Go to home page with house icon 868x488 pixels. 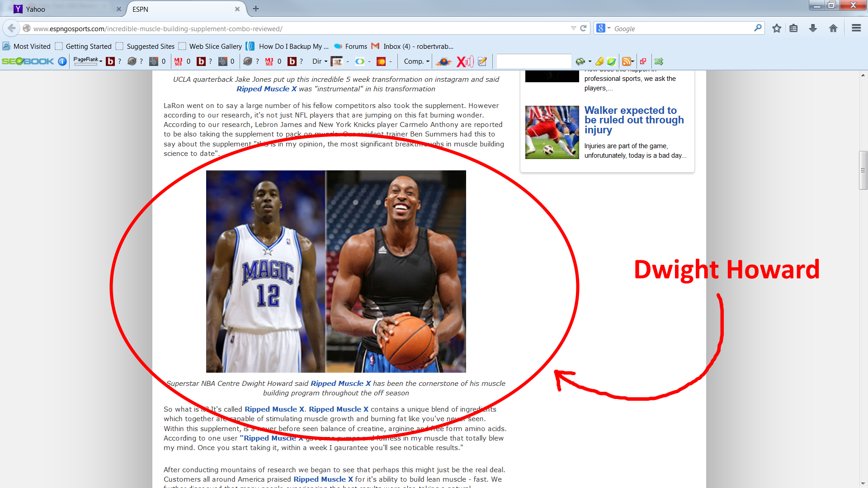click(833, 28)
